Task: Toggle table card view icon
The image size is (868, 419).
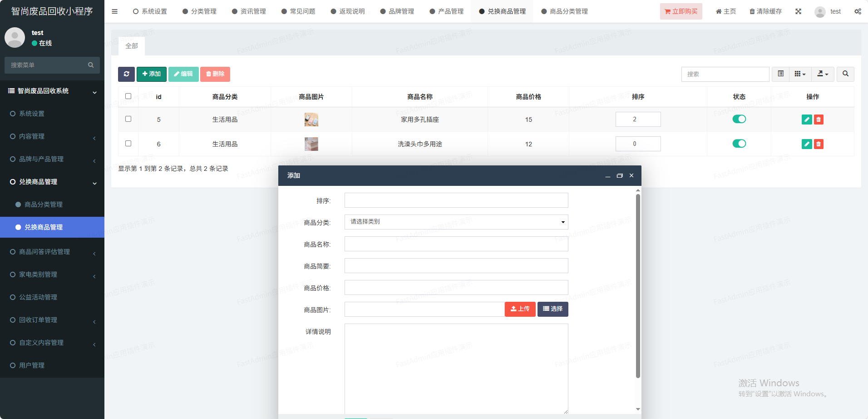Action: (780, 74)
